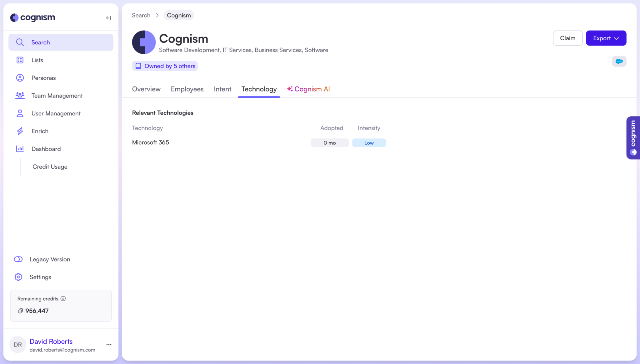This screenshot has height=364, width=640.
Task: Open the Credit Usage submenu item
Action: click(50, 167)
